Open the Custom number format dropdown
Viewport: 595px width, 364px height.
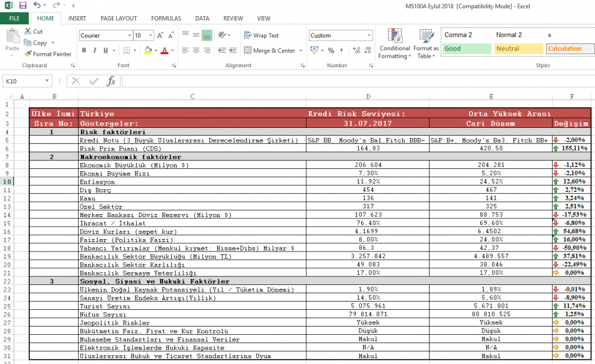coord(369,35)
